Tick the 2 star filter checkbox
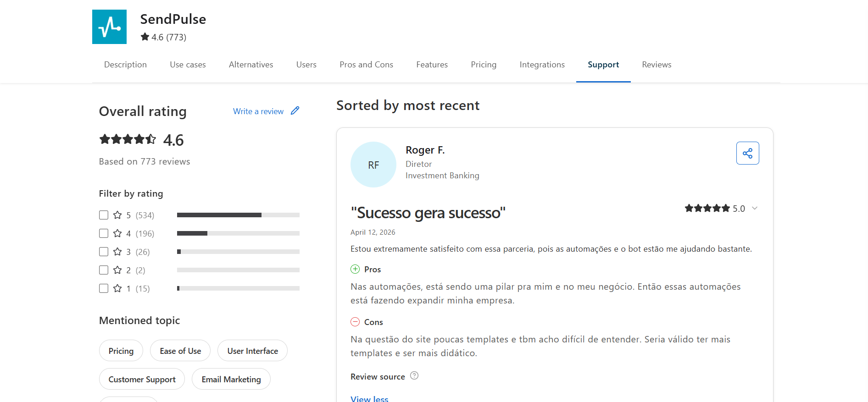868x402 pixels. (x=104, y=270)
